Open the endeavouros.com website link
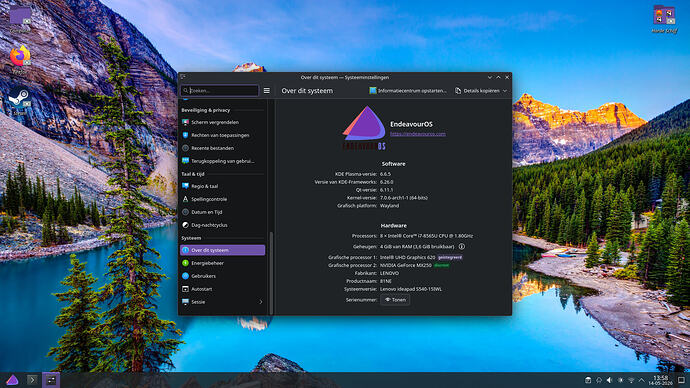690x388 pixels. pos(418,134)
